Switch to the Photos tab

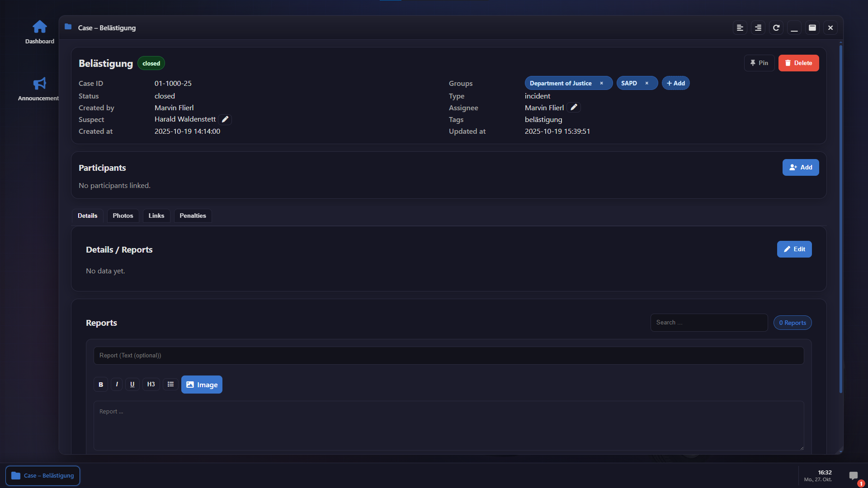click(123, 216)
